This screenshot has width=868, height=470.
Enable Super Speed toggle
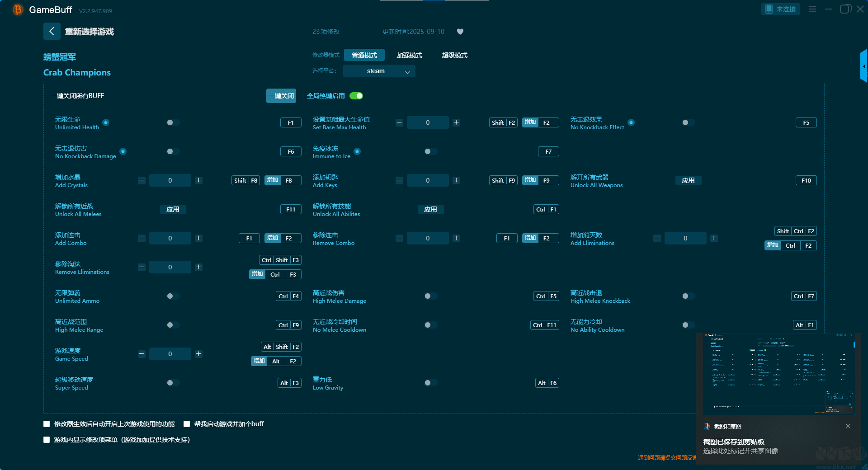pyautogui.click(x=173, y=383)
